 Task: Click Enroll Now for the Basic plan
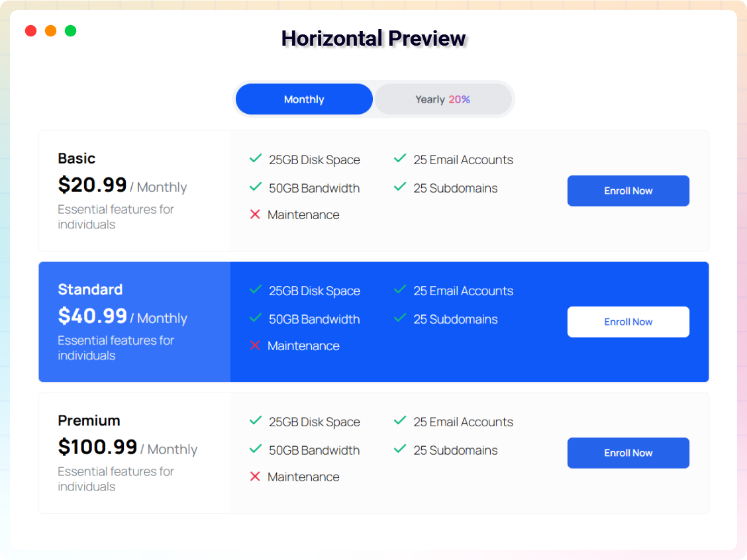coord(628,191)
